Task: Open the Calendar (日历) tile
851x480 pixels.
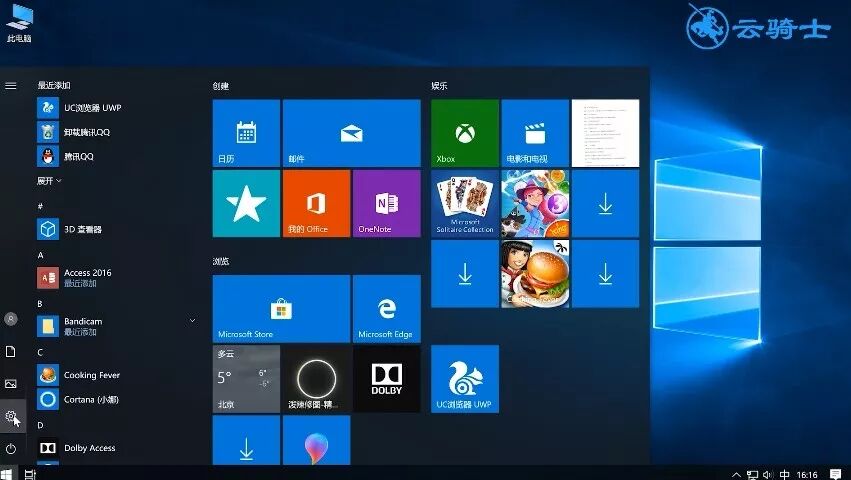Action: [x=246, y=133]
